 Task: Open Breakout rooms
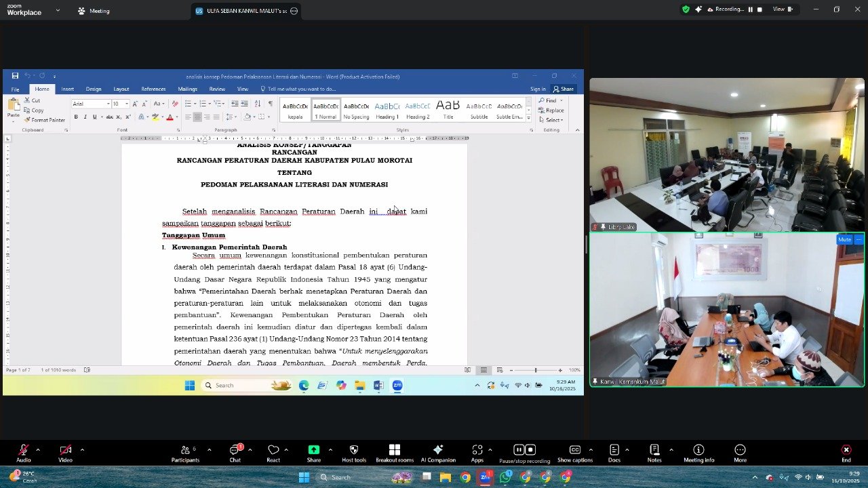point(395,452)
